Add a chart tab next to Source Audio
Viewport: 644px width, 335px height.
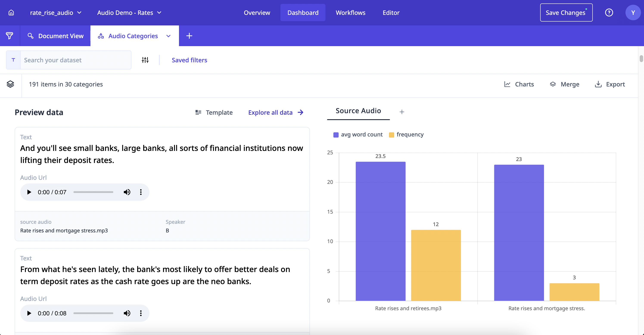[402, 112]
